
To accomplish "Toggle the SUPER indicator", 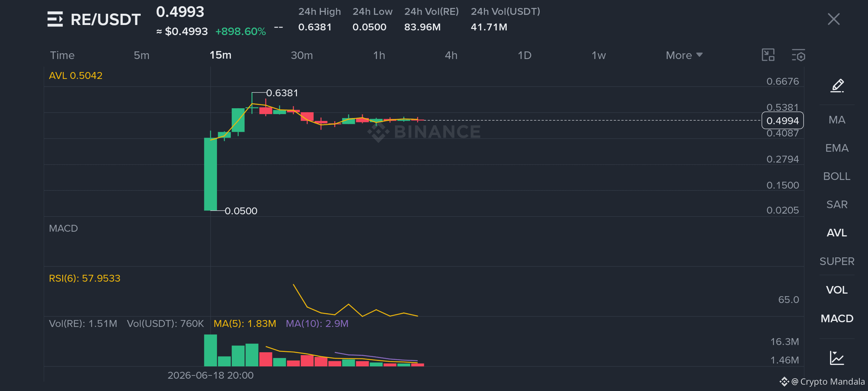I will coord(837,261).
